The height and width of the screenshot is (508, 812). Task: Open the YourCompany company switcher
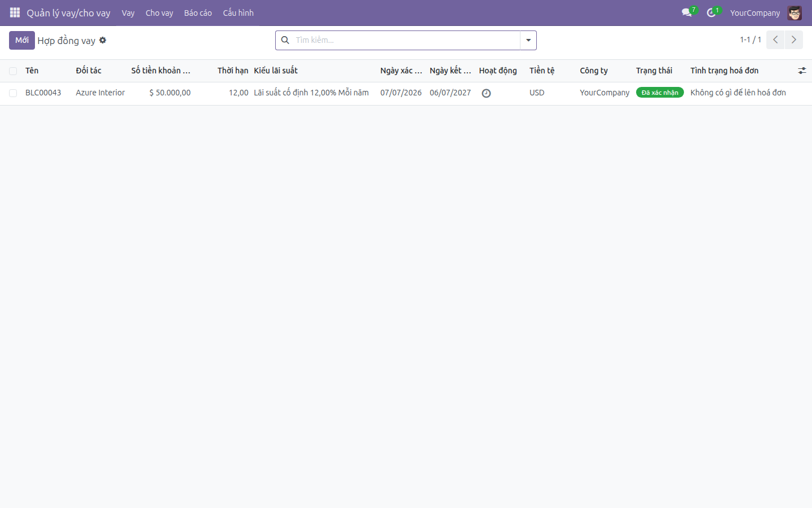click(754, 12)
